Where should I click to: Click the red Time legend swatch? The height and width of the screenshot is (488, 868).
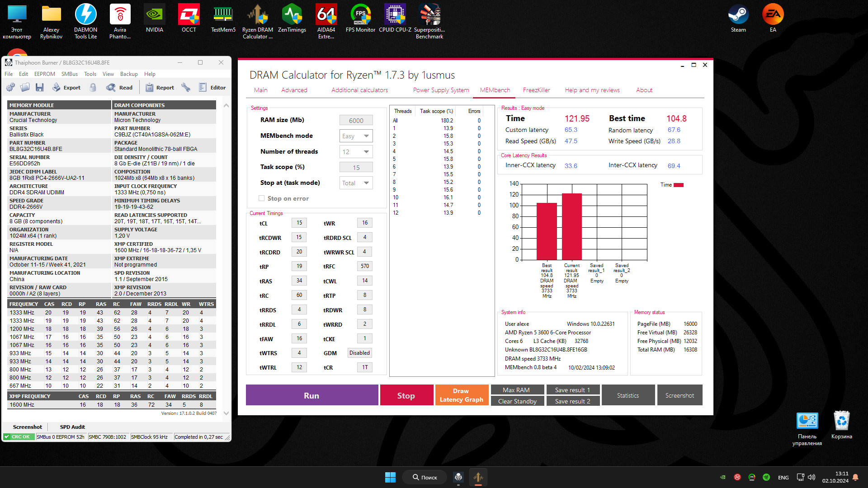tap(679, 185)
